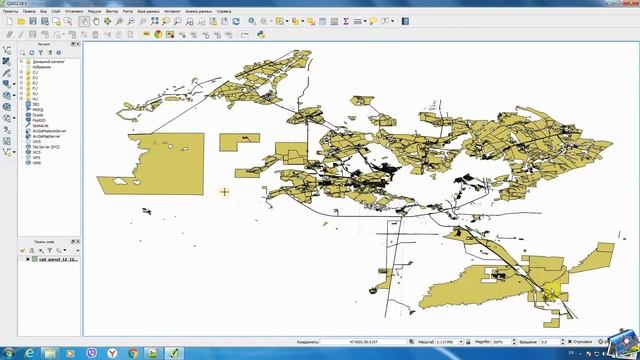Expand the C:/ drive node
Image resolution: width=640 pixels, height=360 pixels.
[x=22, y=72]
